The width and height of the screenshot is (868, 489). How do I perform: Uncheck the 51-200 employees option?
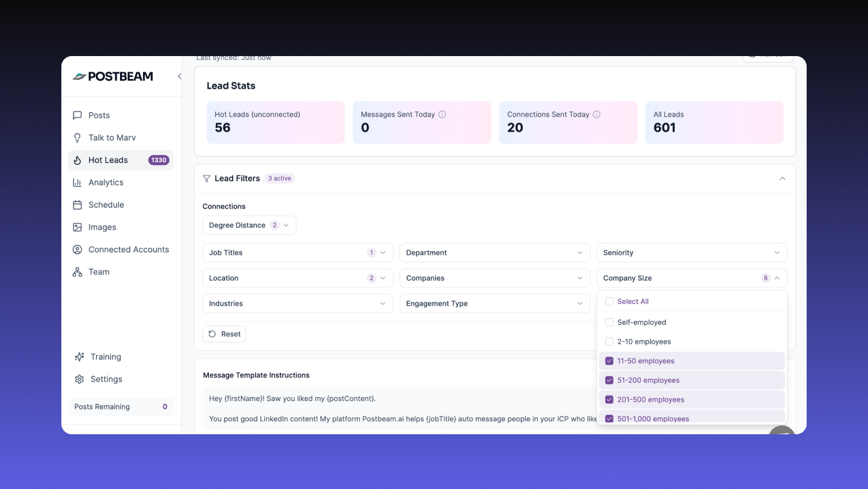coord(609,380)
